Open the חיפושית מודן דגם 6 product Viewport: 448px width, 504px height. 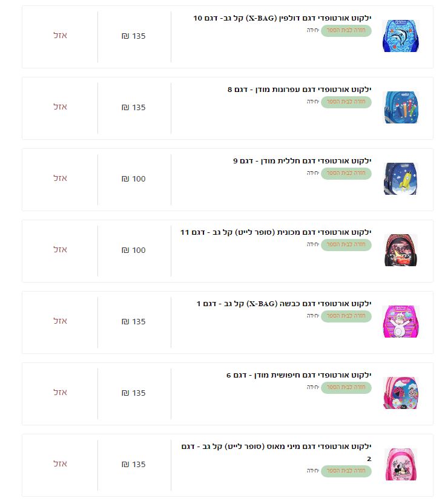298,375
